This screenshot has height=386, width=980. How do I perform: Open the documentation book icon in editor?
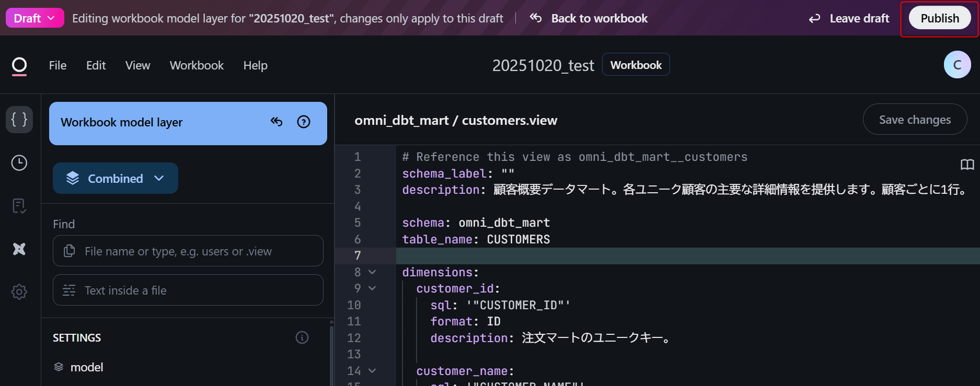967,165
